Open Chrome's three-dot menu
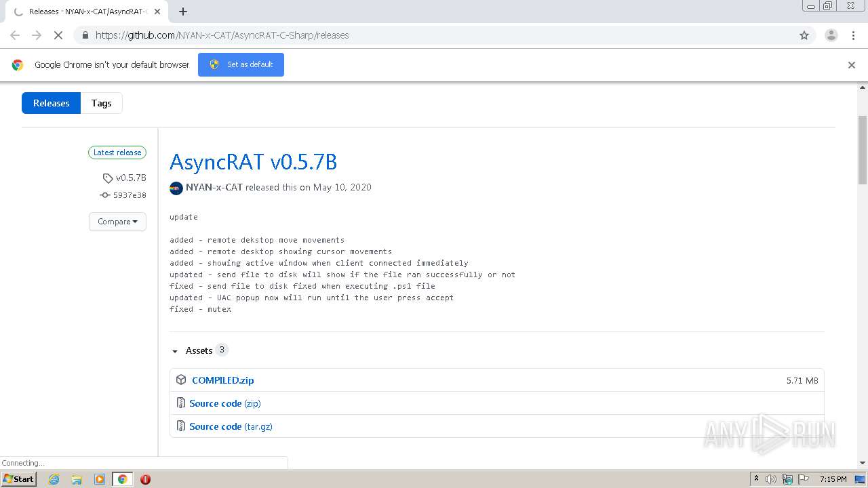This screenshot has width=868, height=488. [853, 35]
